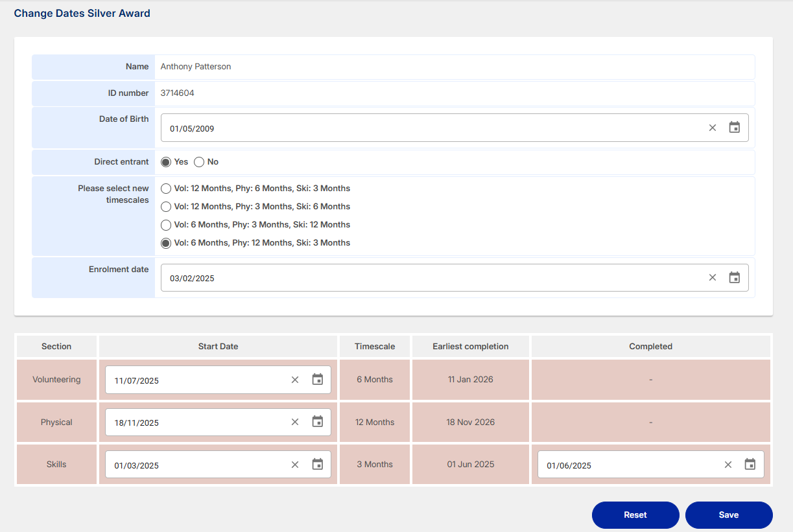Choose Vol: 6, Phy: 3, Ski: 12 Months timescale
The image size is (793, 532).
click(x=166, y=225)
